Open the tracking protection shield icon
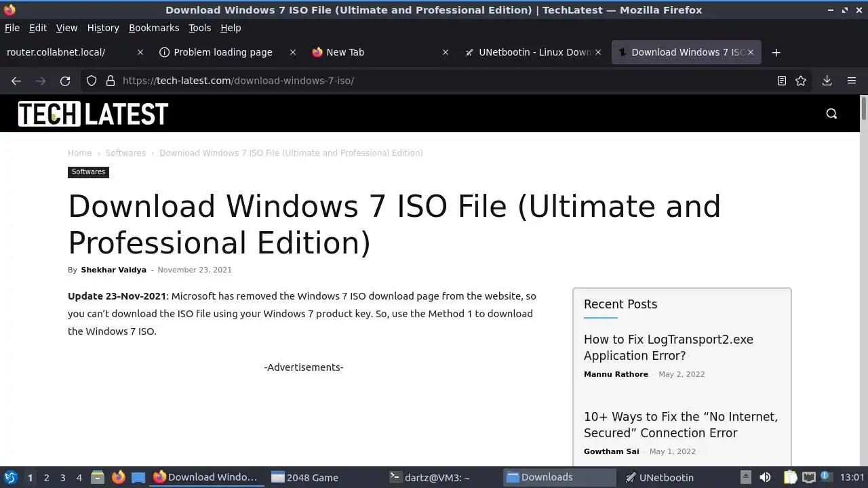 pos(92,81)
